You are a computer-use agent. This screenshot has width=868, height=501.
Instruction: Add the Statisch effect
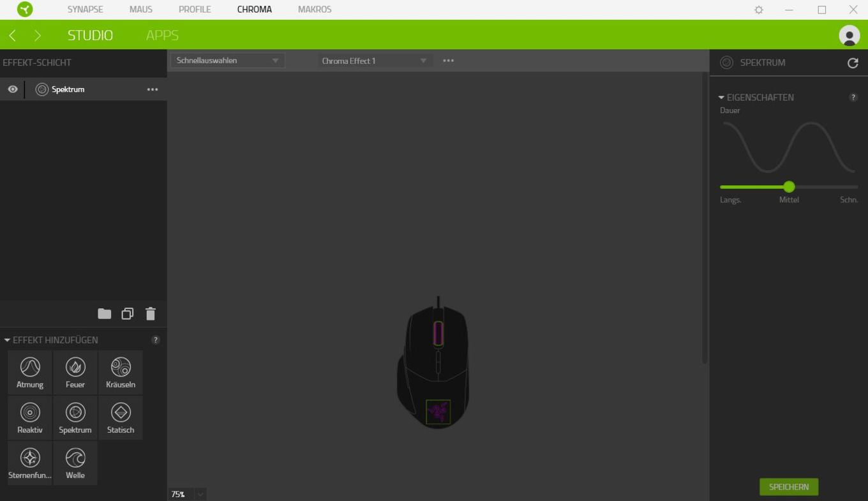coord(121,417)
